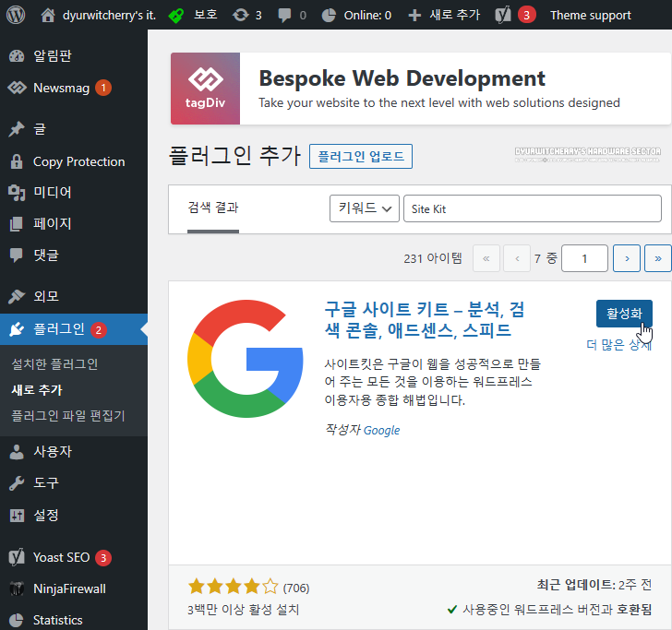Click the home icon for dyurwitcherry's site

[x=48, y=16]
